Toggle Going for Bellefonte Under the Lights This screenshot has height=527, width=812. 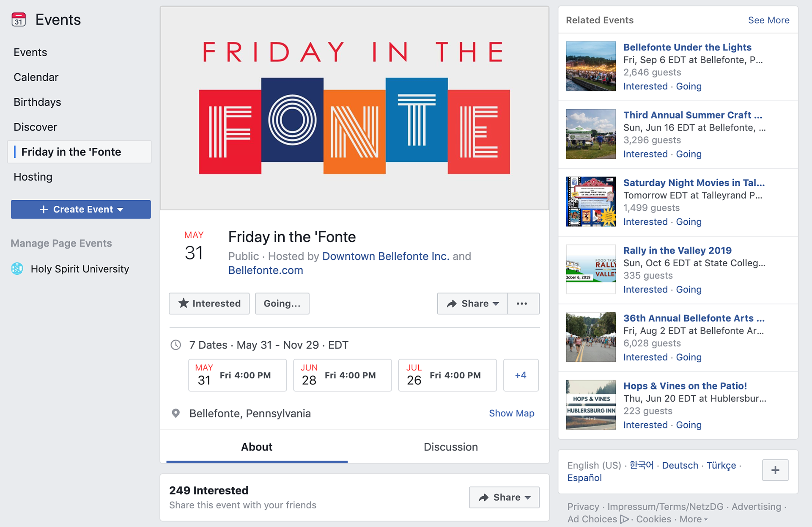click(x=689, y=86)
